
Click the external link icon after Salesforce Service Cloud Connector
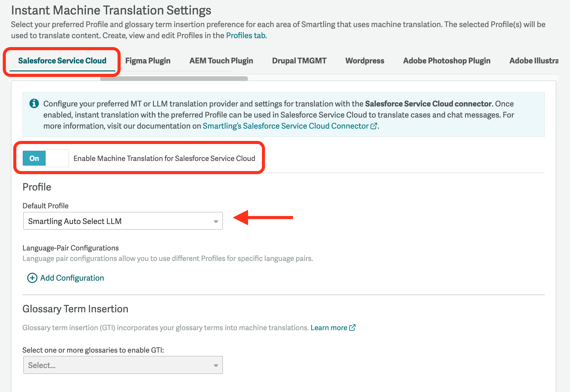[x=374, y=126]
